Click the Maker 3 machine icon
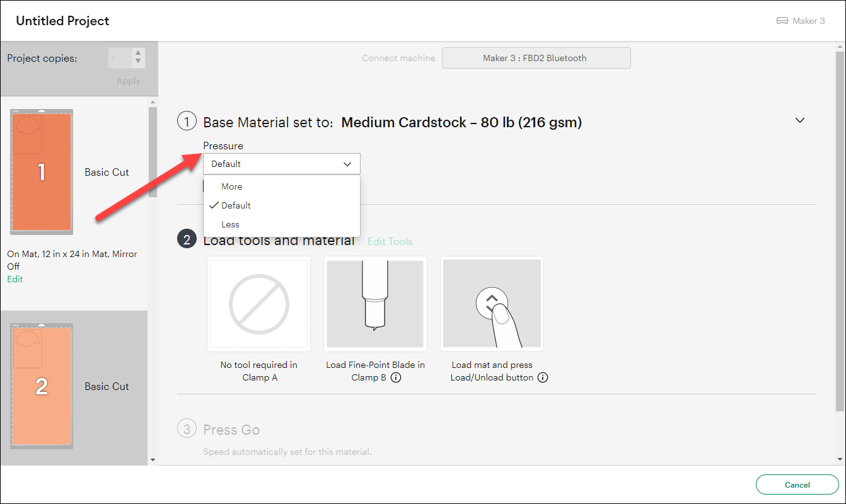The height and width of the screenshot is (504, 846). pyautogui.click(x=782, y=21)
